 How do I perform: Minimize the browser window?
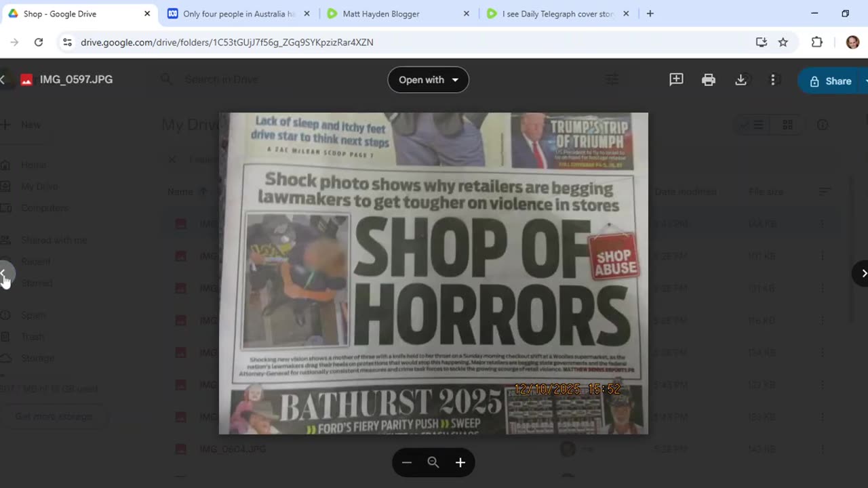tap(814, 14)
